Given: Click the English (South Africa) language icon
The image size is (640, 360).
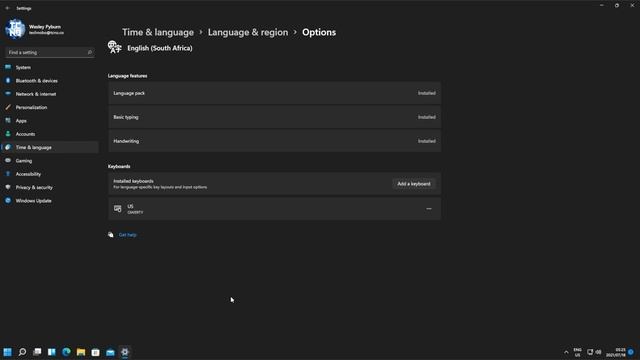Looking at the screenshot, I should point(115,47).
